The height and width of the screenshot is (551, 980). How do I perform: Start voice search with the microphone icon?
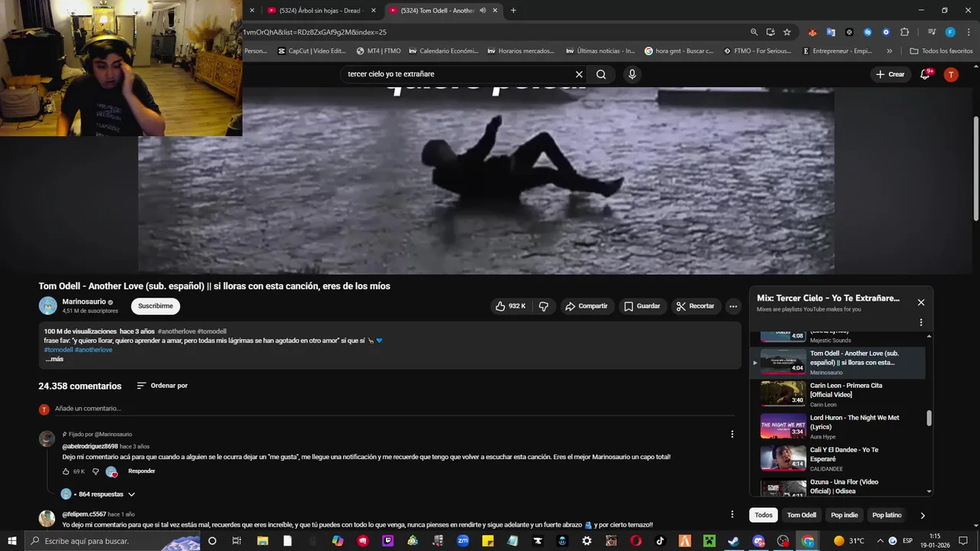(x=632, y=74)
